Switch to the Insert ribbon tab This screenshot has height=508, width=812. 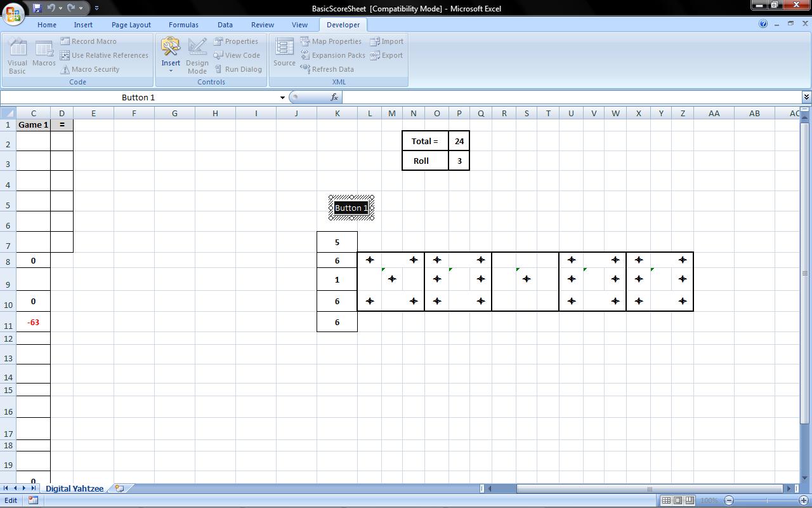tap(83, 25)
